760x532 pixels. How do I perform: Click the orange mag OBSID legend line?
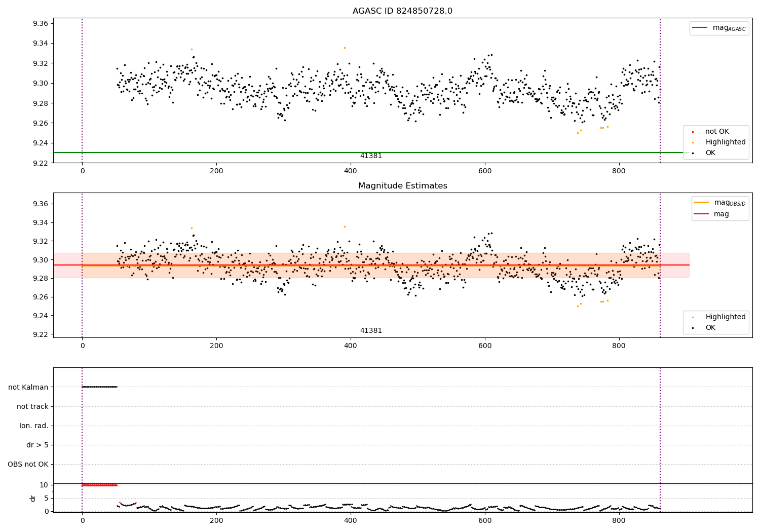pyautogui.click(x=701, y=203)
